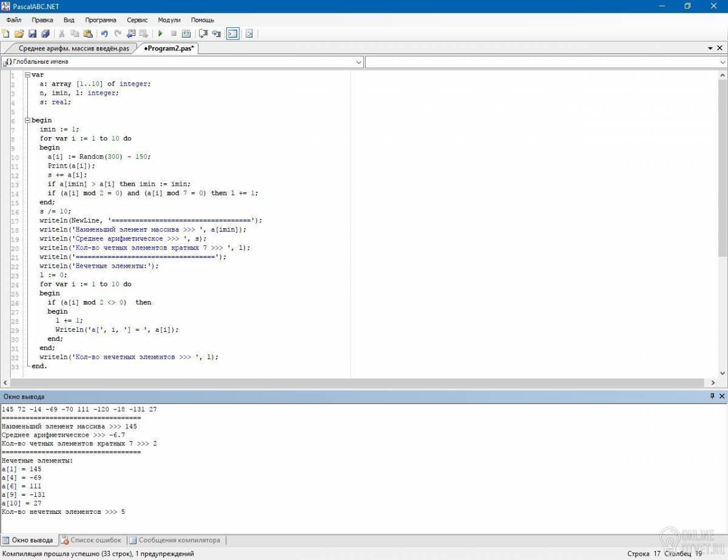Click the Open file folder icon
Image resolution: width=728 pixels, height=560 pixels.
pyautogui.click(x=19, y=34)
